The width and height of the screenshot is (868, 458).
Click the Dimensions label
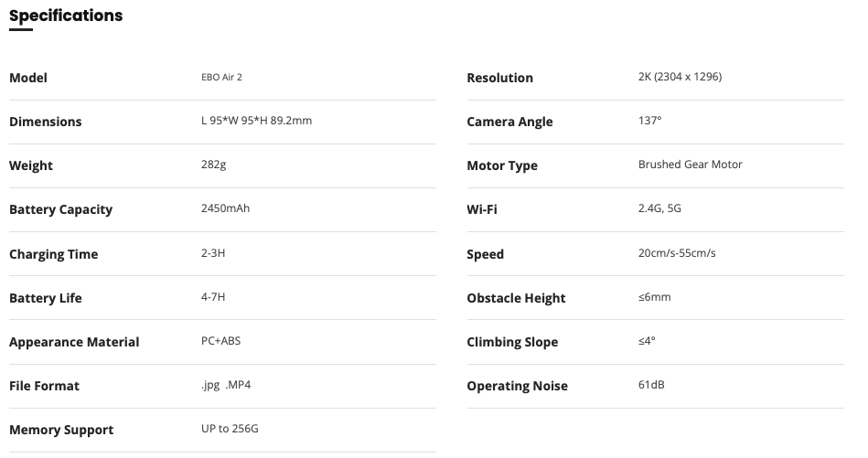(x=46, y=122)
